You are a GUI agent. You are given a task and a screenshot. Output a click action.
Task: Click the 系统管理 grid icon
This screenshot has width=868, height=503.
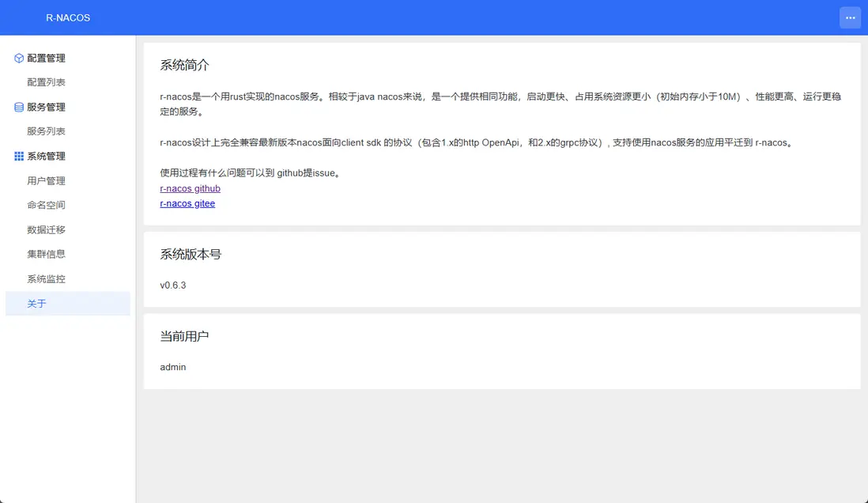pos(19,157)
